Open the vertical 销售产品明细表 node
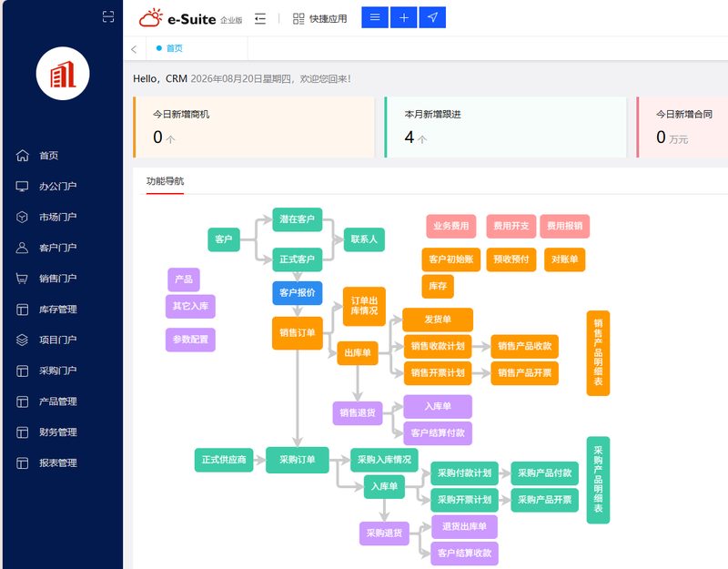This screenshot has width=728, height=569. pyautogui.click(x=598, y=353)
